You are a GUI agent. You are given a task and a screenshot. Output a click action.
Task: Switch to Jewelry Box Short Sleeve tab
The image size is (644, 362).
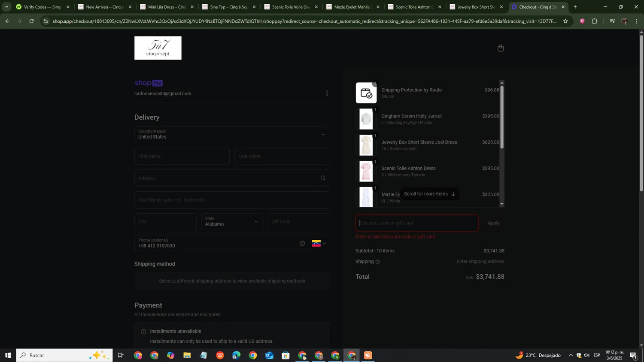476,7
